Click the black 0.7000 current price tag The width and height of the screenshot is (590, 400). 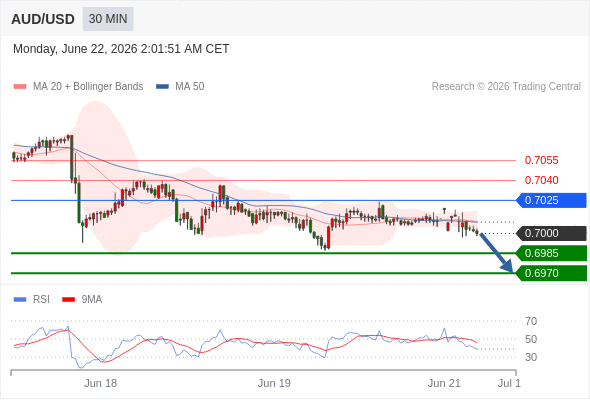[551, 233]
